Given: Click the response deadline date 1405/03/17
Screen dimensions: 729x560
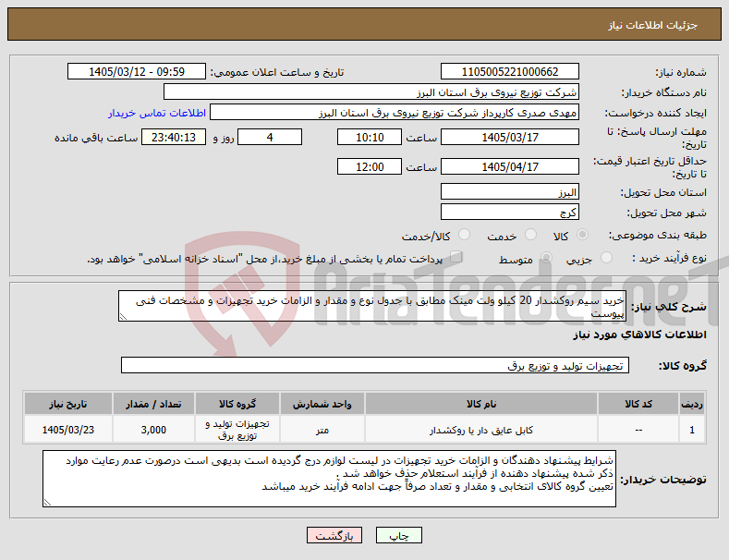Looking at the screenshot, I should point(509,137).
